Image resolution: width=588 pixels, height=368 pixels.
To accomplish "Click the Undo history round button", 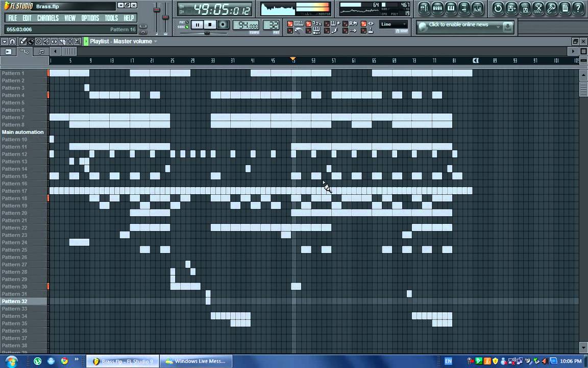I will [x=498, y=8].
